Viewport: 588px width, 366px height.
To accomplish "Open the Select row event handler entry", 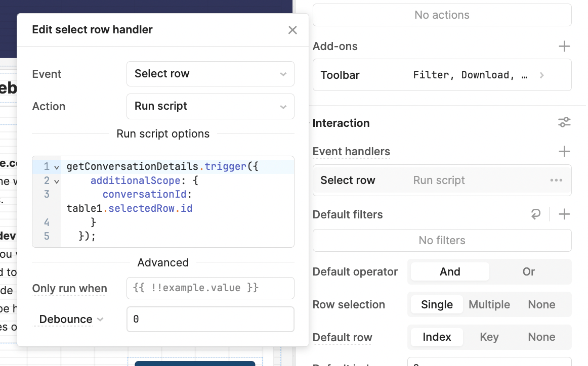I will tap(442, 180).
